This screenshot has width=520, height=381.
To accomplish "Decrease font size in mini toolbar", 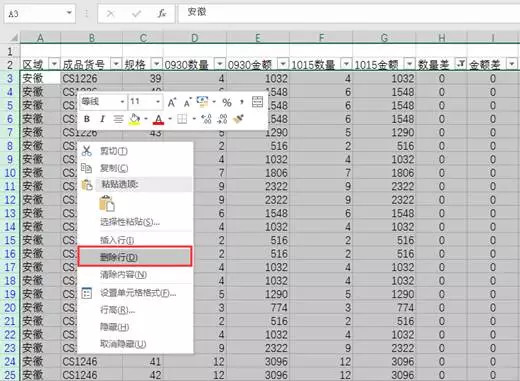I will [x=187, y=103].
